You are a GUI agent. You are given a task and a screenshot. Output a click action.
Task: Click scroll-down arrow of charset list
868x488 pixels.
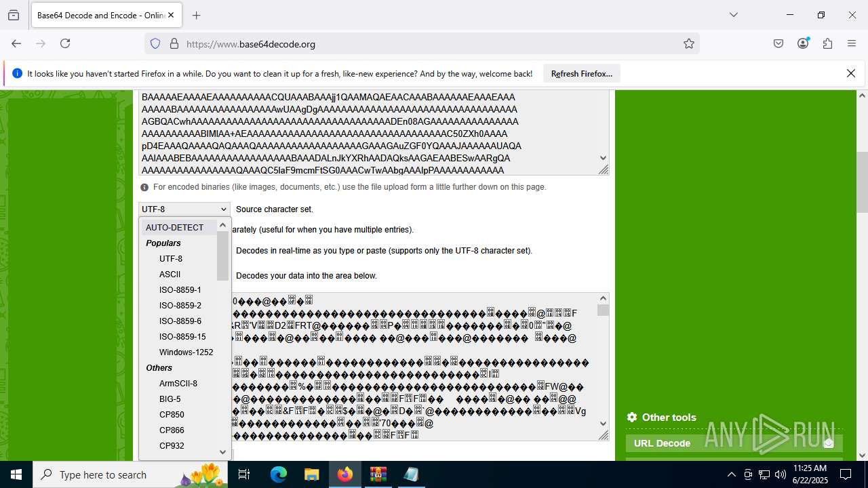[x=222, y=451]
